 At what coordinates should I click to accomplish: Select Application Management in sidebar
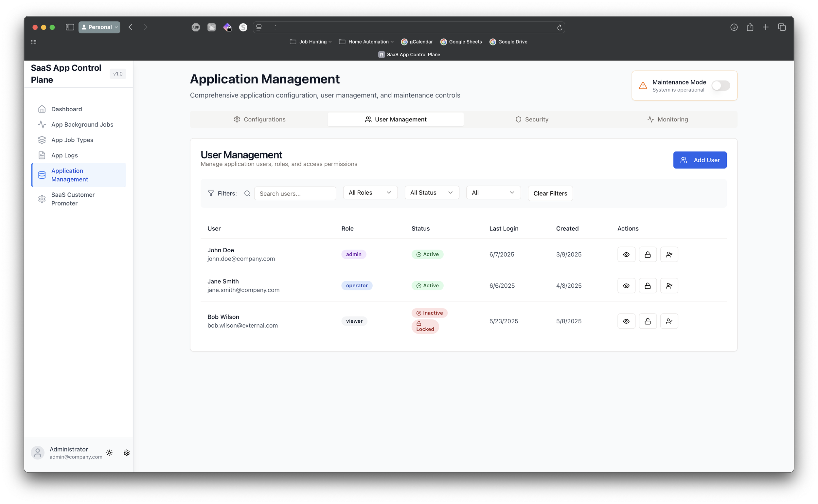(x=79, y=175)
